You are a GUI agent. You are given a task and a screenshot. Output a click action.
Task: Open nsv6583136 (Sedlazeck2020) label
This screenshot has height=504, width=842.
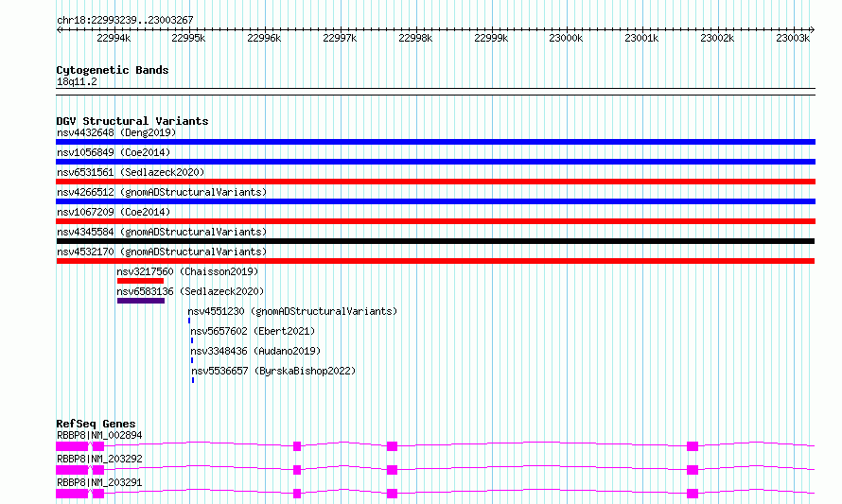[190, 291]
